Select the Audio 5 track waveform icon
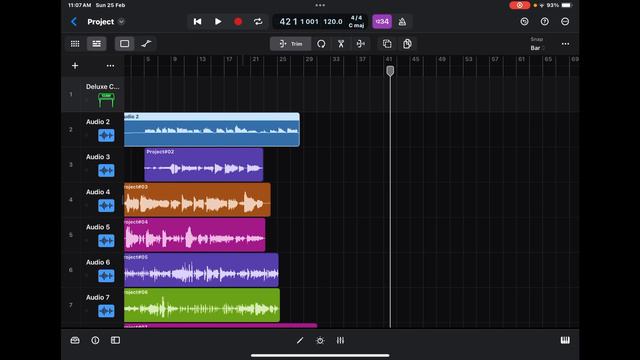The image size is (640, 360). [x=106, y=240]
